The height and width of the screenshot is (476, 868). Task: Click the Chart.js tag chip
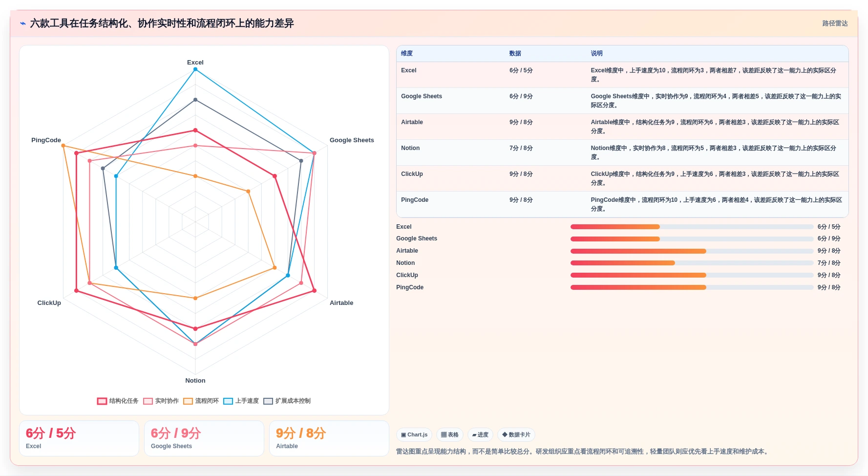[414, 434]
